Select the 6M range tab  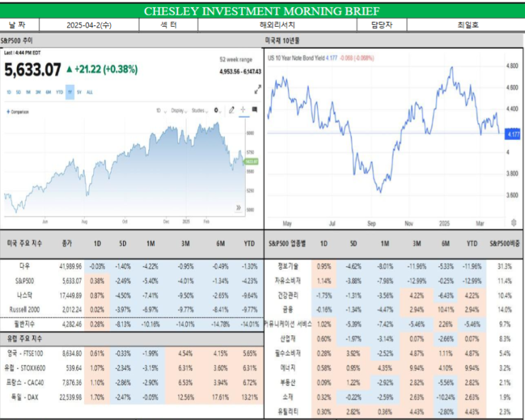pos(48,92)
